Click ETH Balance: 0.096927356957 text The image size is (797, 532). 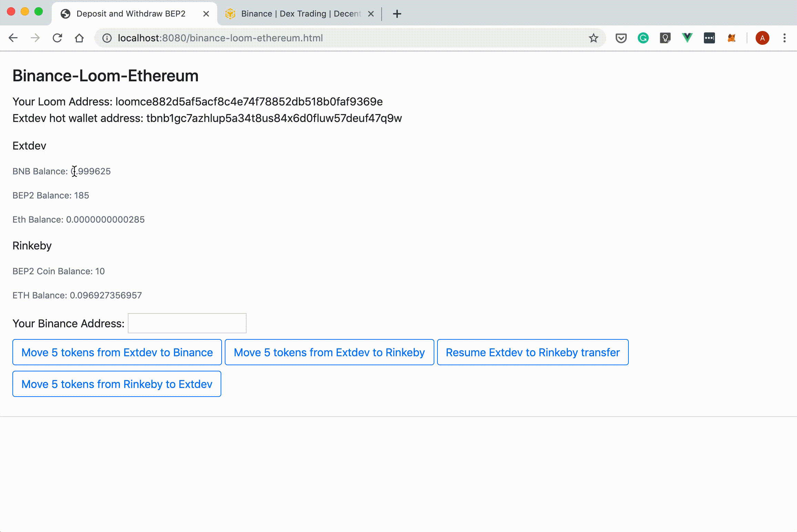(77, 295)
